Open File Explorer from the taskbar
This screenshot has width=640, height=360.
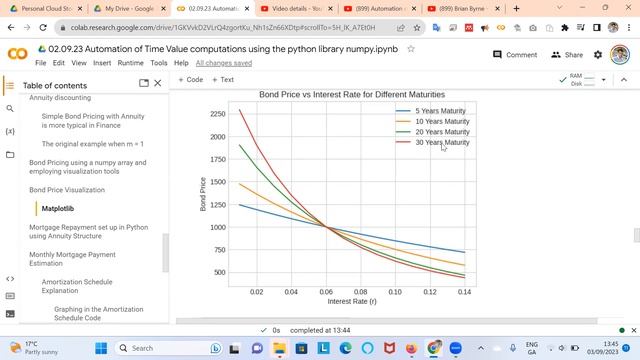(280, 348)
